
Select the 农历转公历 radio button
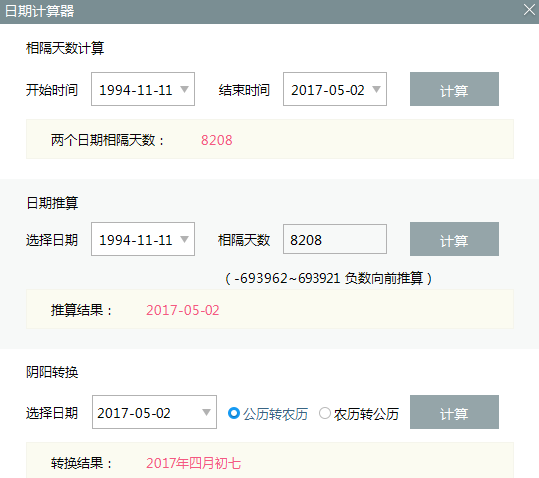tap(325, 413)
